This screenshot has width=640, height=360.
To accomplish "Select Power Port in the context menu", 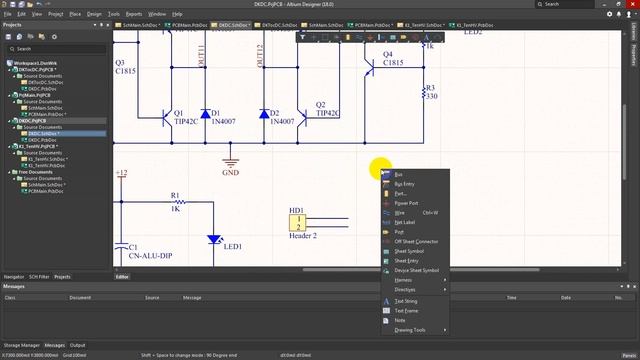I will coord(416,203).
